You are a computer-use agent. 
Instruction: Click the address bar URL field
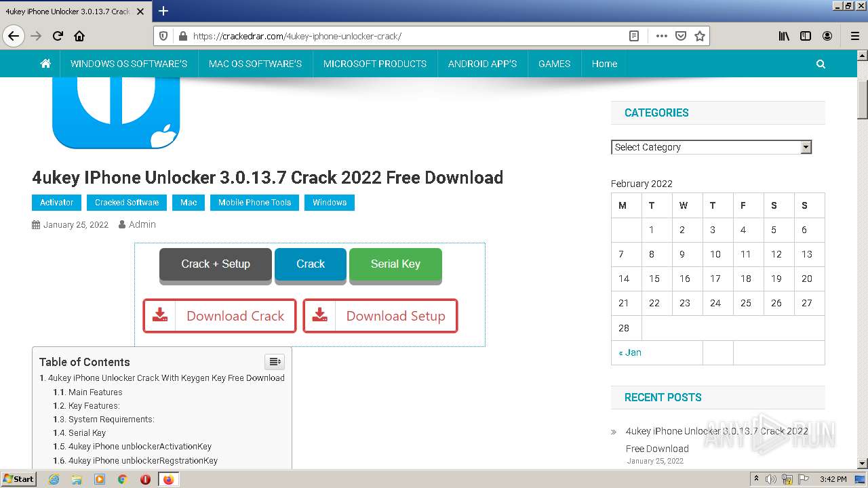(407, 36)
